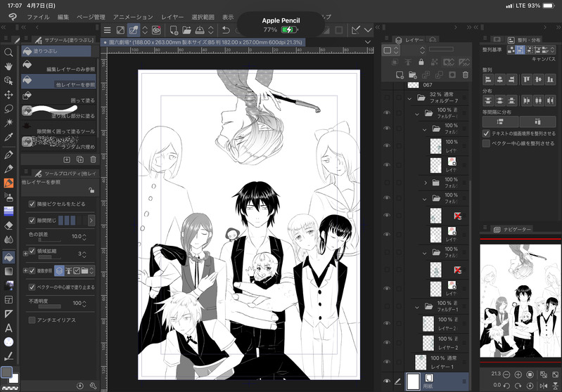Collapse the フォルダー7 layer folder

pos(409,98)
